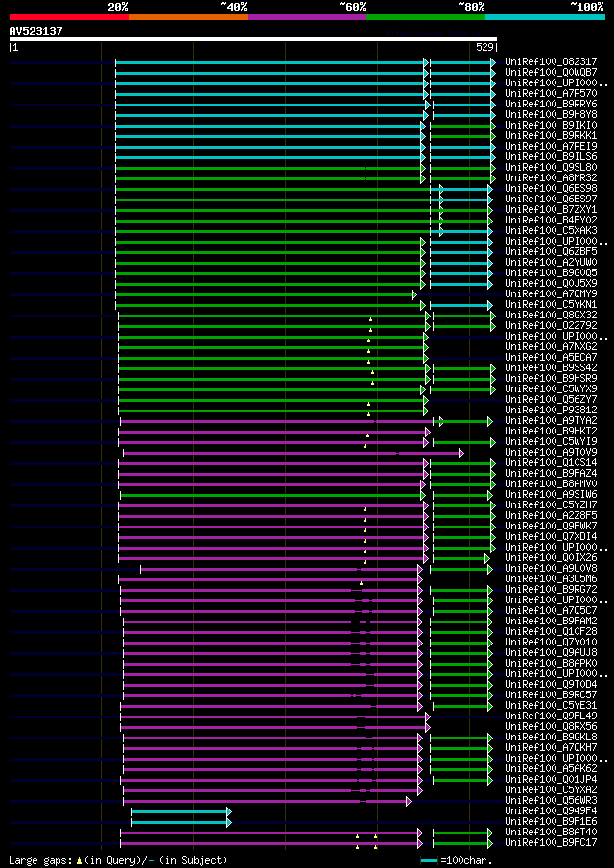The height and width of the screenshot is (868, 614).
Task: Open the UniRef100_A7P570 hit
Action: coord(551,94)
